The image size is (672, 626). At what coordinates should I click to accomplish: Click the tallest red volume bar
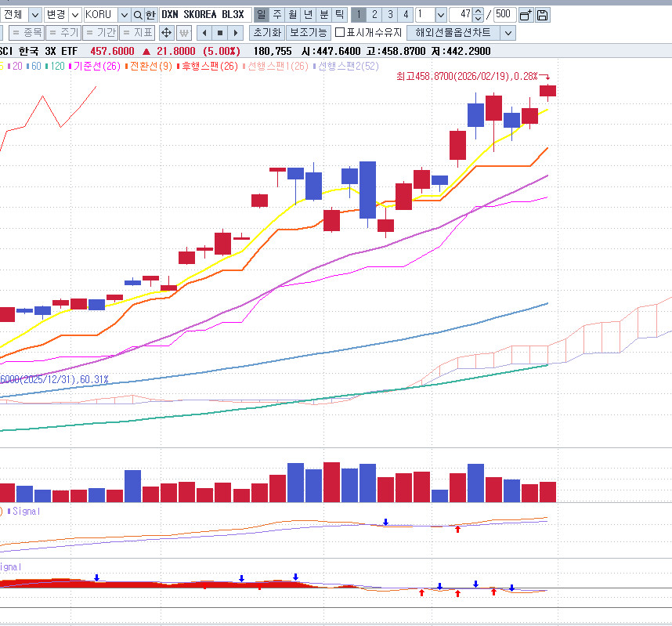pos(332,482)
